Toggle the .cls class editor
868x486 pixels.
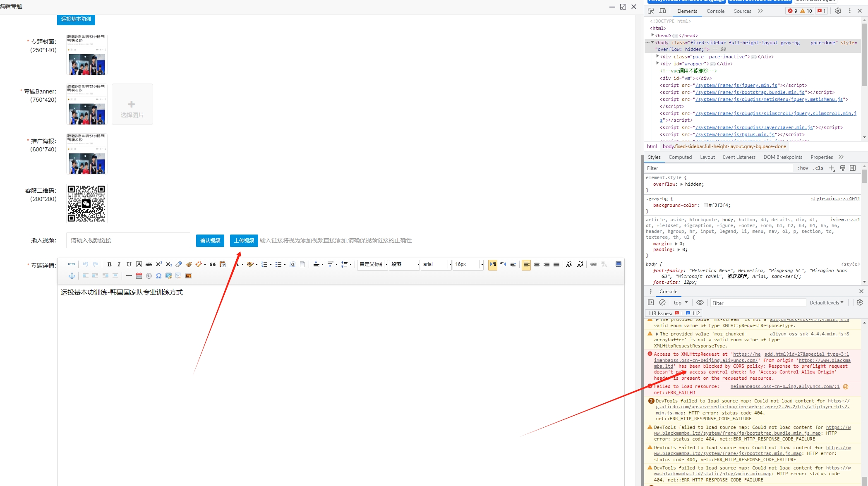(x=818, y=168)
